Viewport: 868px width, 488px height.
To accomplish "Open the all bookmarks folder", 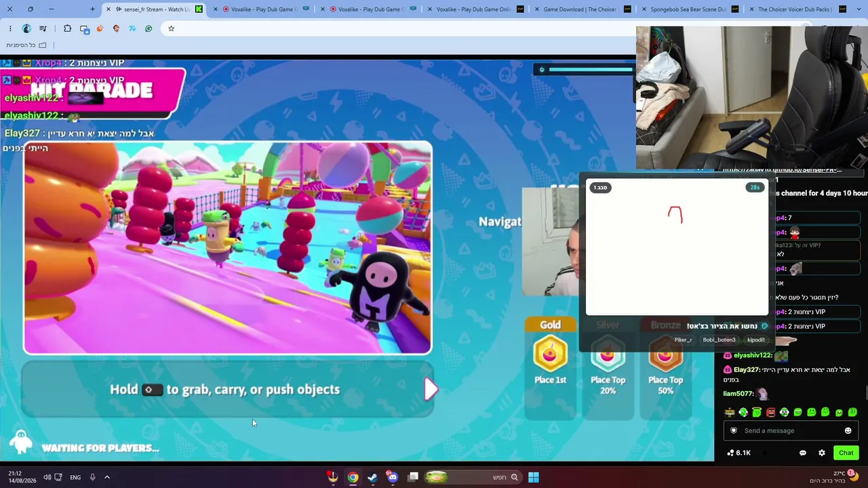I will [x=26, y=45].
